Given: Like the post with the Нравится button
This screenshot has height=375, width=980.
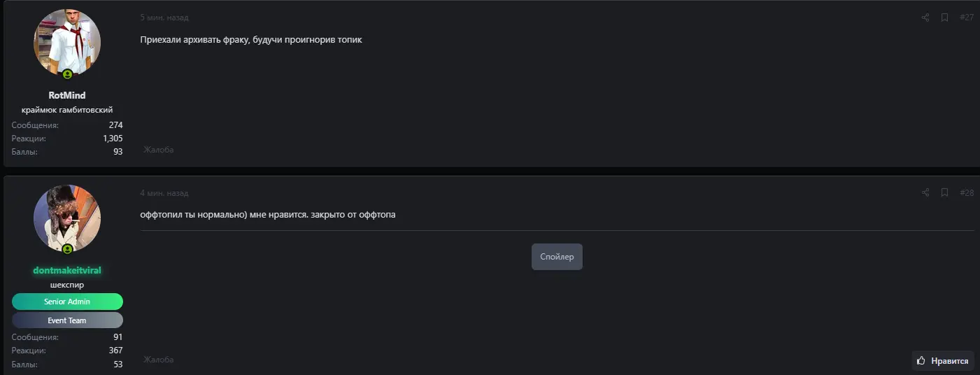Looking at the screenshot, I should point(943,361).
